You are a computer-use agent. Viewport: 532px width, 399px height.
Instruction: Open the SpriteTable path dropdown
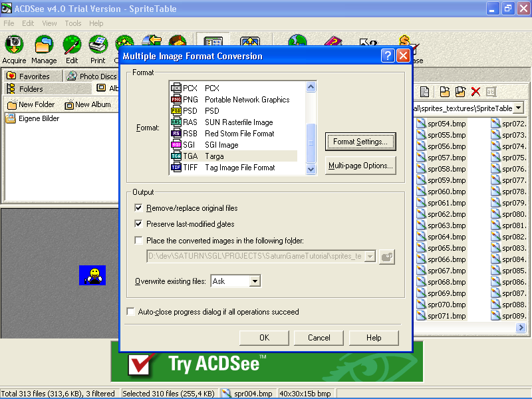[518, 108]
